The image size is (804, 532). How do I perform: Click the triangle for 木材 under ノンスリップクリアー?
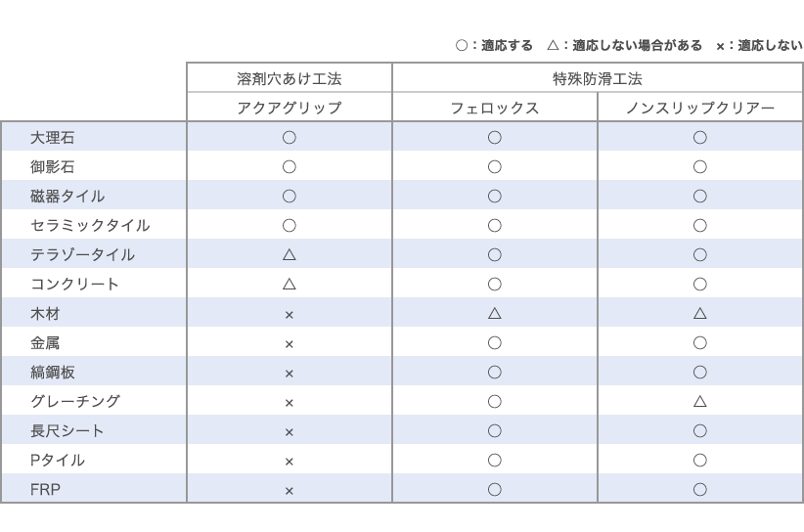(700, 313)
